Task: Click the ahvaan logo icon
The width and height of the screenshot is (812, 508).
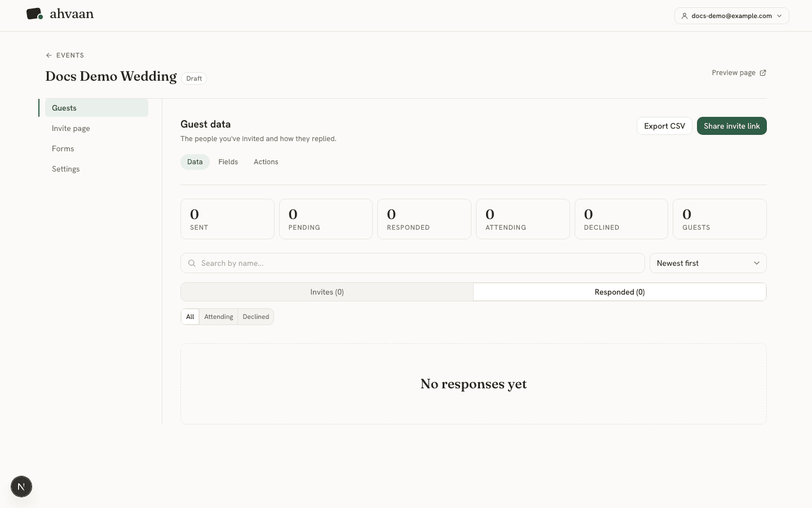Action: tap(35, 14)
